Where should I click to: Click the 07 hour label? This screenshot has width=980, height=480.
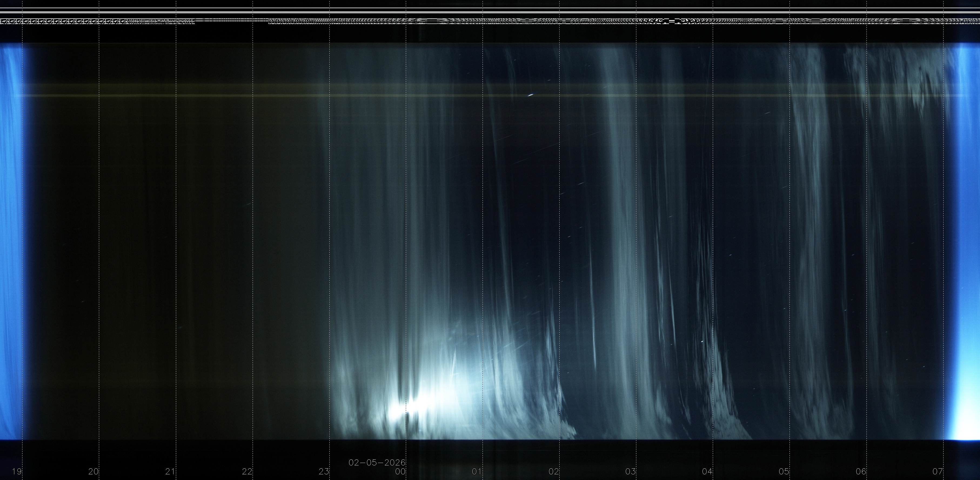[x=938, y=472]
